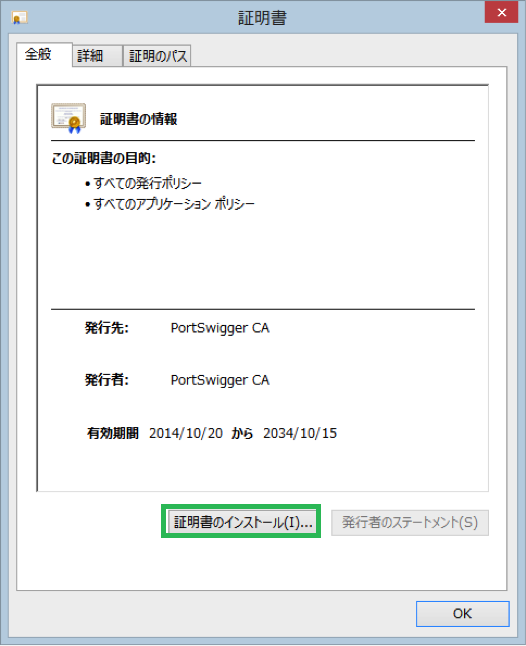Click the expiry date 2034/10/15
This screenshot has width=526, height=646.
click(300, 433)
